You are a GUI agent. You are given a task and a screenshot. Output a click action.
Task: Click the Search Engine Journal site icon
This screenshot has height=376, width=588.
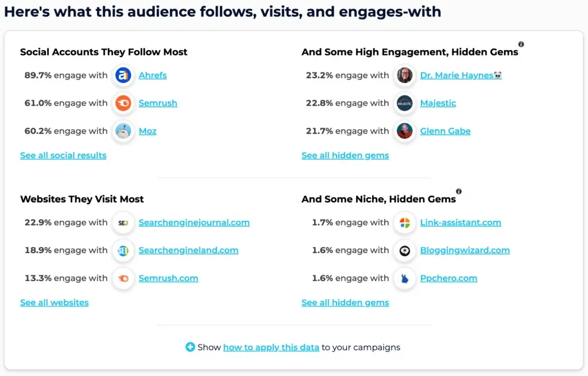pos(123,222)
